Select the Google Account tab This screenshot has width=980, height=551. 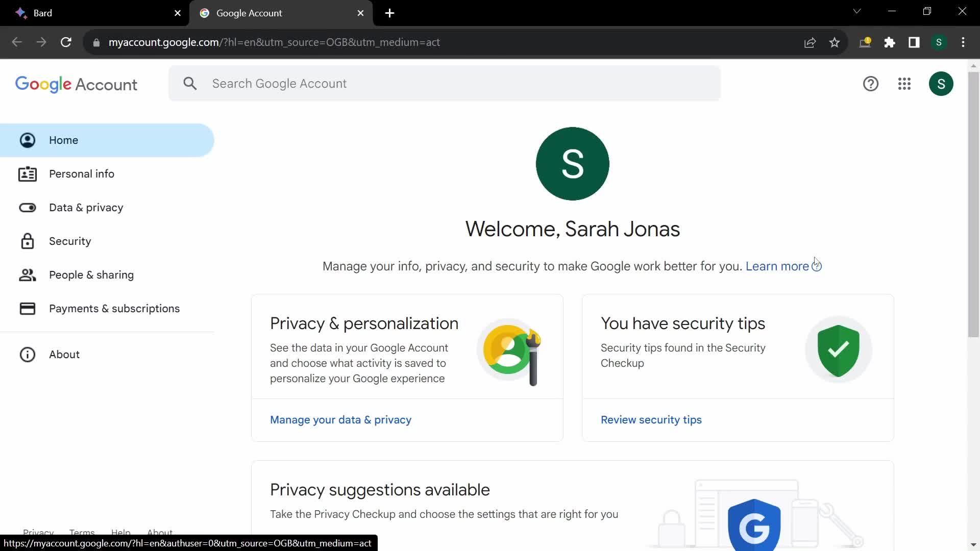281,13
